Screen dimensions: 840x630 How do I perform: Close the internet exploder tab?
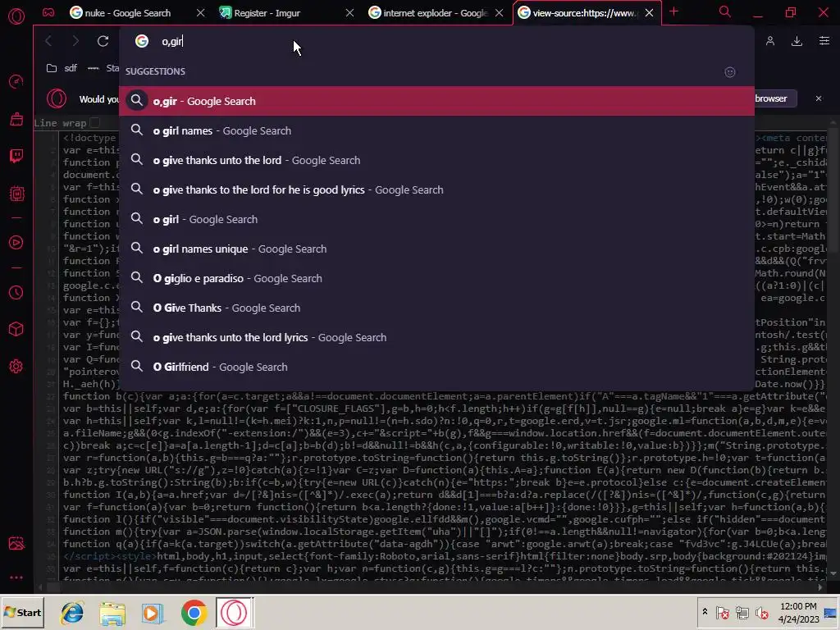[500, 12]
